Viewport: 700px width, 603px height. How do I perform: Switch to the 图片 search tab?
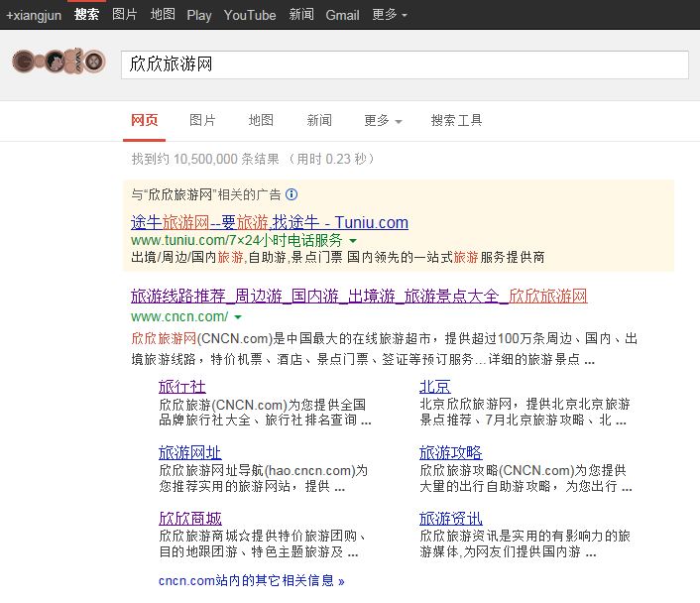click(202, 121)
